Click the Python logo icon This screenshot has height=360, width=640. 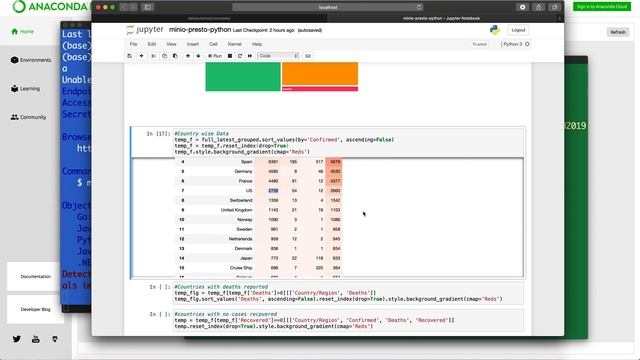pyautogui.click(x=495, y=30)
